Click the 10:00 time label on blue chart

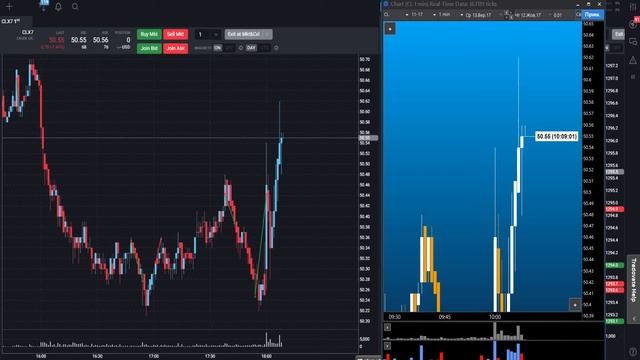coord(495,317)
